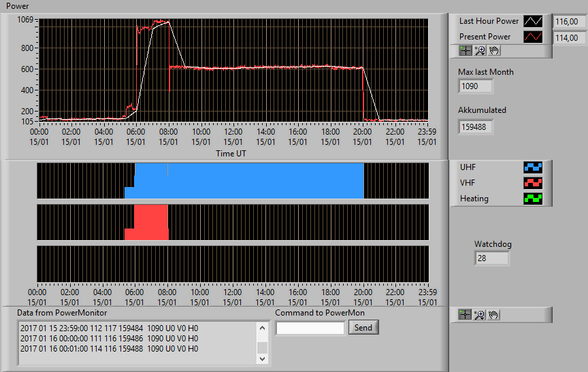Image resolution: width=588 pixels, height=372 pixels.
Task: Click the Max last Month value field
Action: [475, 86]
